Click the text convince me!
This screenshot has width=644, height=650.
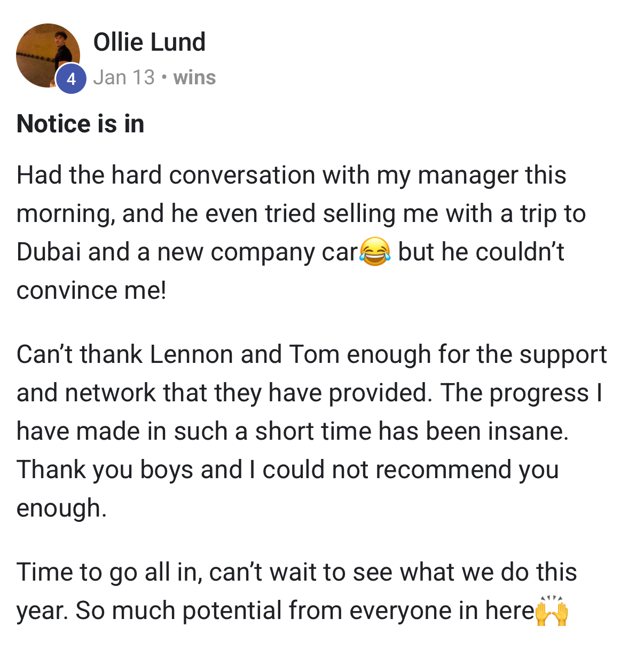(x=91, y=290)
